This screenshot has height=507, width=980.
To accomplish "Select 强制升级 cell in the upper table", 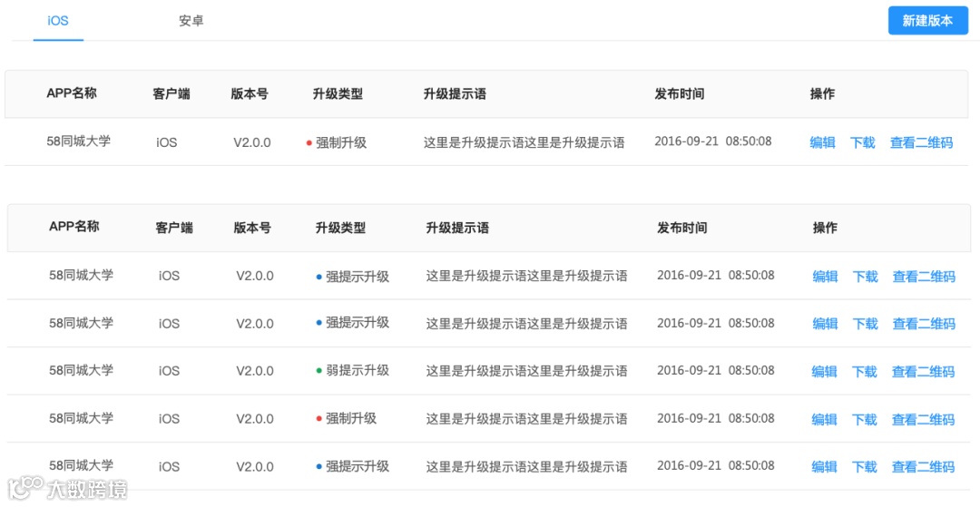I will [x=337, y=143].
